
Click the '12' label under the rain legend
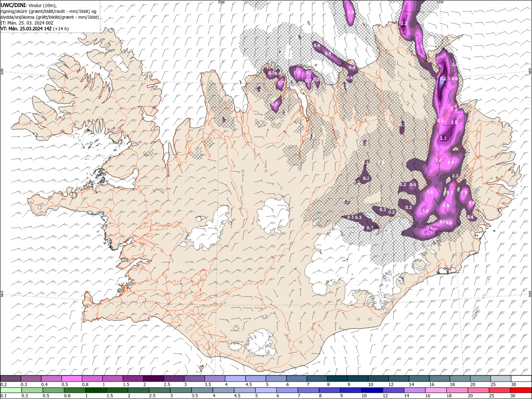tap(386, 396)
